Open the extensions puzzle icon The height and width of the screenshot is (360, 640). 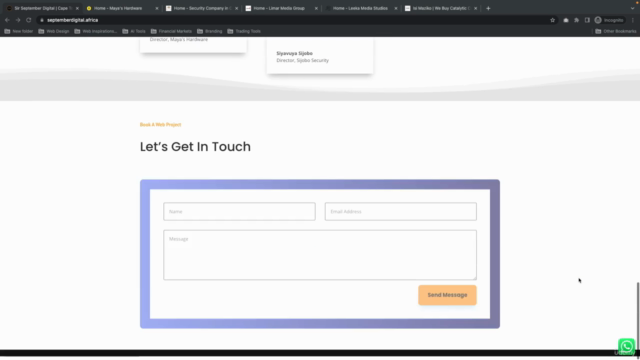coord(576,20)
